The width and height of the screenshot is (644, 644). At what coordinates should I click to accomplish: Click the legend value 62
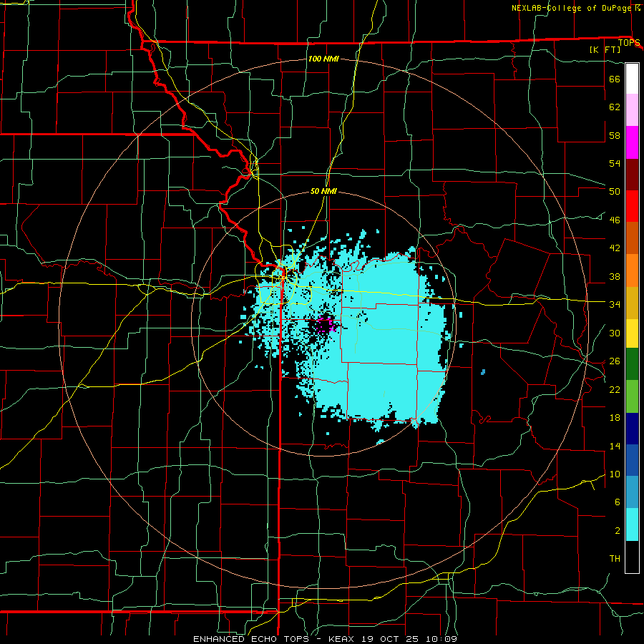pyautogui.click(x=615, y=107)
